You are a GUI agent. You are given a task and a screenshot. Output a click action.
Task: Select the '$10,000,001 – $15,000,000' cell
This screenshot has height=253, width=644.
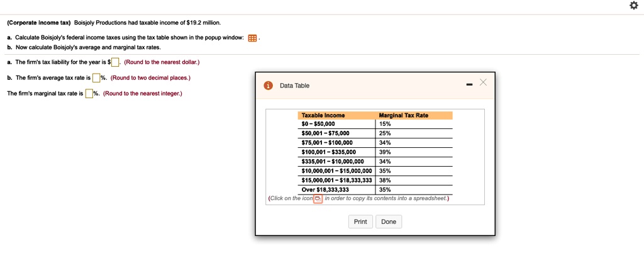pos(337,171)
